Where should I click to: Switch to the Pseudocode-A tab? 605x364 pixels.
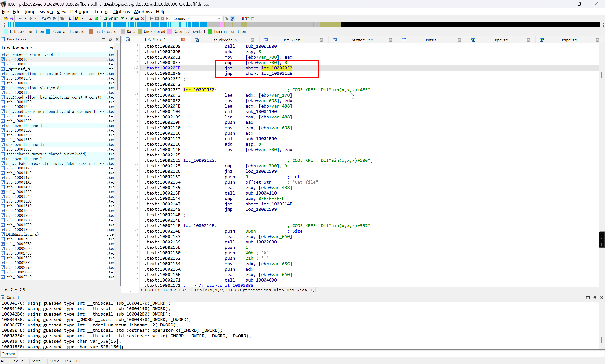point(224,40)
